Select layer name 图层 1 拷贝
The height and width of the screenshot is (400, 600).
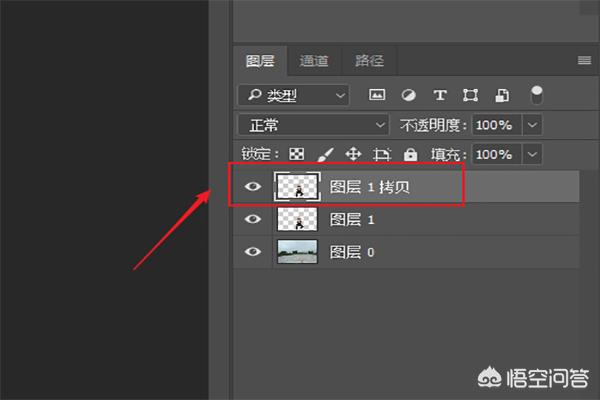pyautogui.click(x=370, y=187)
